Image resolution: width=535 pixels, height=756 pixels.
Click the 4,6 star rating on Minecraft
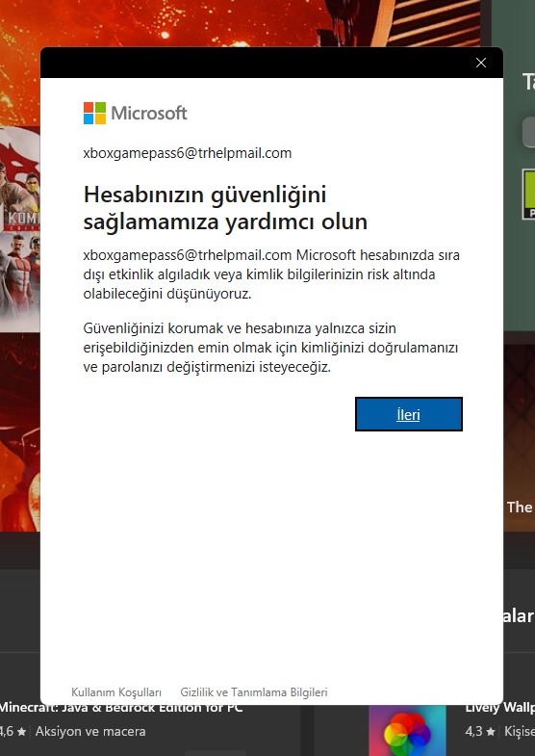point(13,731)
